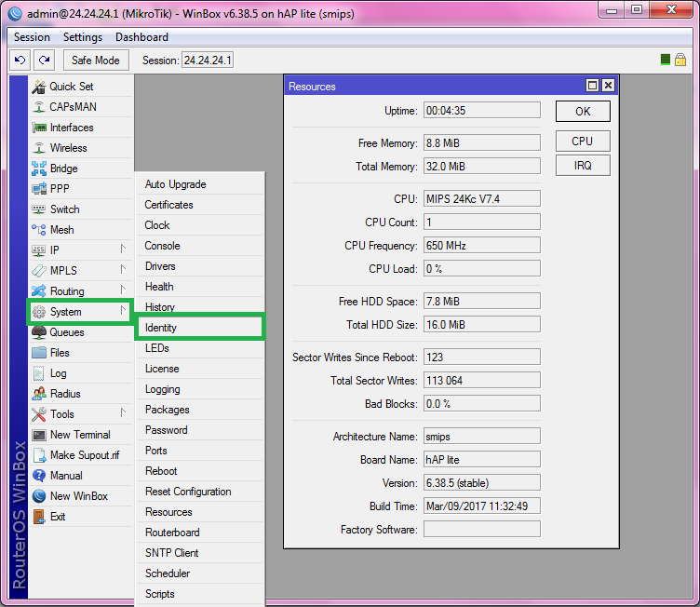
Task: Click the IRQ button
Action: point(583,166)
